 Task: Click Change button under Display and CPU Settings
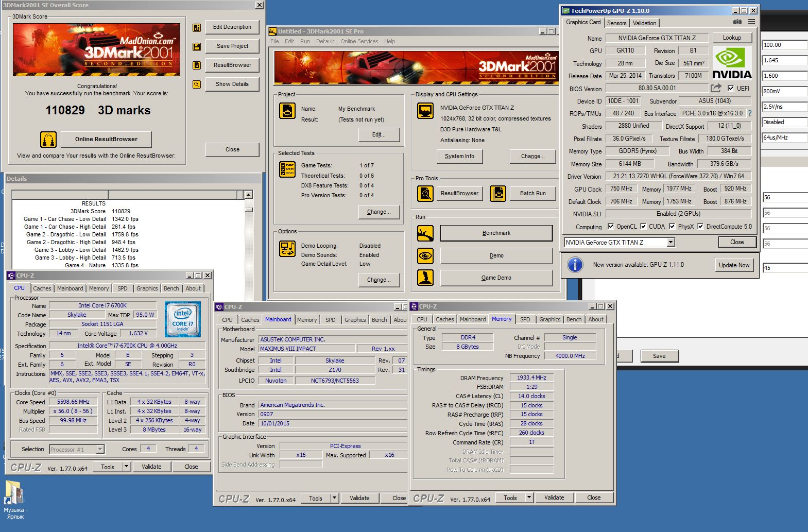532,157
